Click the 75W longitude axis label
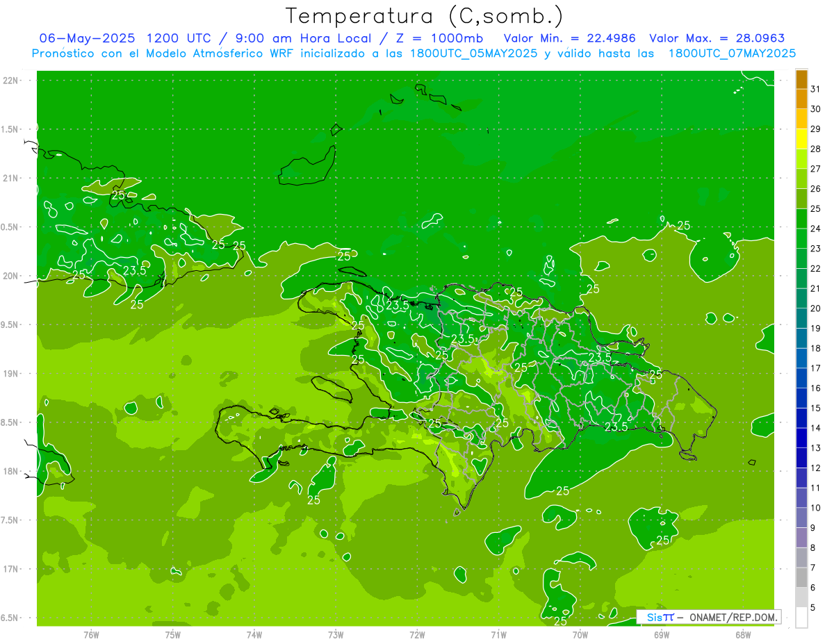This screenshot has width=834, height=644. click(173, 634)
